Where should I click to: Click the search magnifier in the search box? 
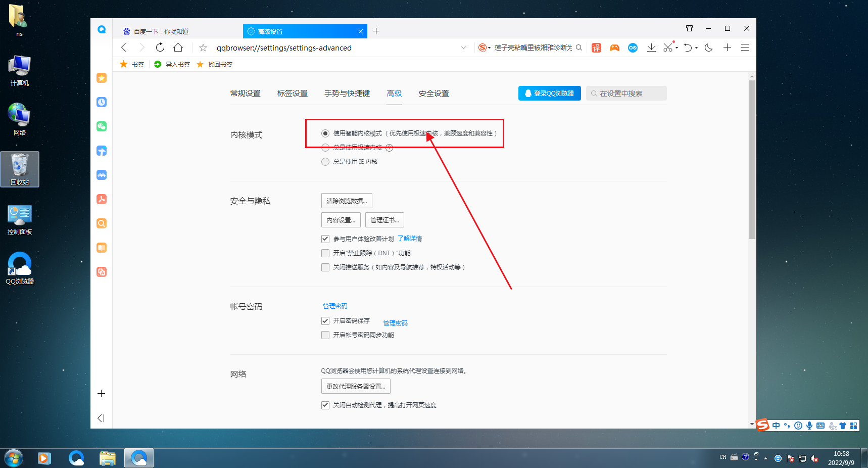click(579, 48)
